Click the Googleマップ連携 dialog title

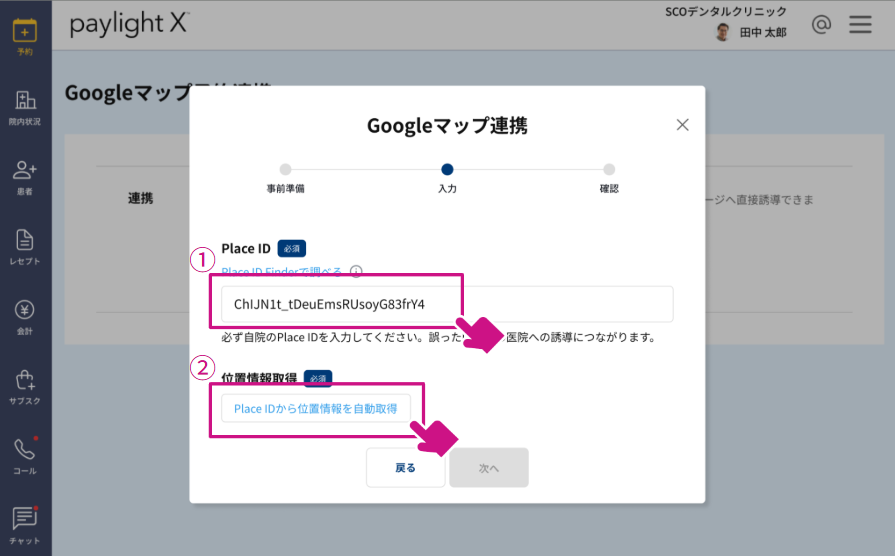[447, 126]
